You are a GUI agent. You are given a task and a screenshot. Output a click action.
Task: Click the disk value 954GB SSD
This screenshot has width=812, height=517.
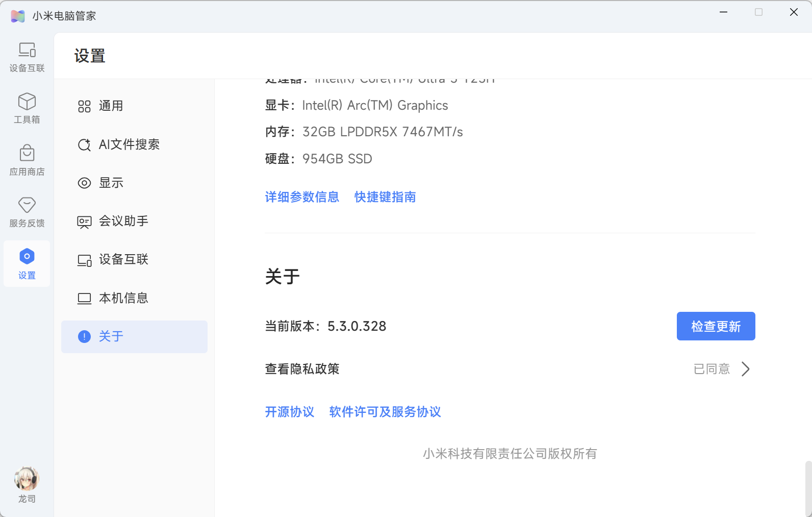tap(337, 159)
